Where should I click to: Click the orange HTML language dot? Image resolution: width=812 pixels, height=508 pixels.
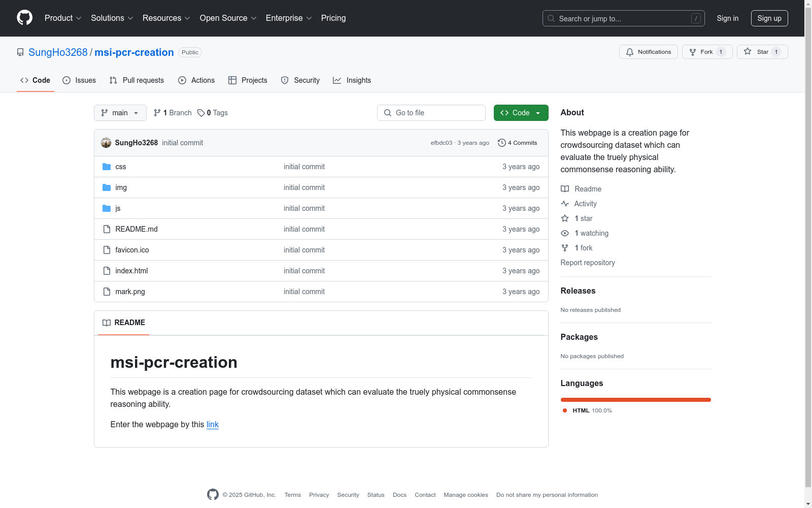point(565,410)
